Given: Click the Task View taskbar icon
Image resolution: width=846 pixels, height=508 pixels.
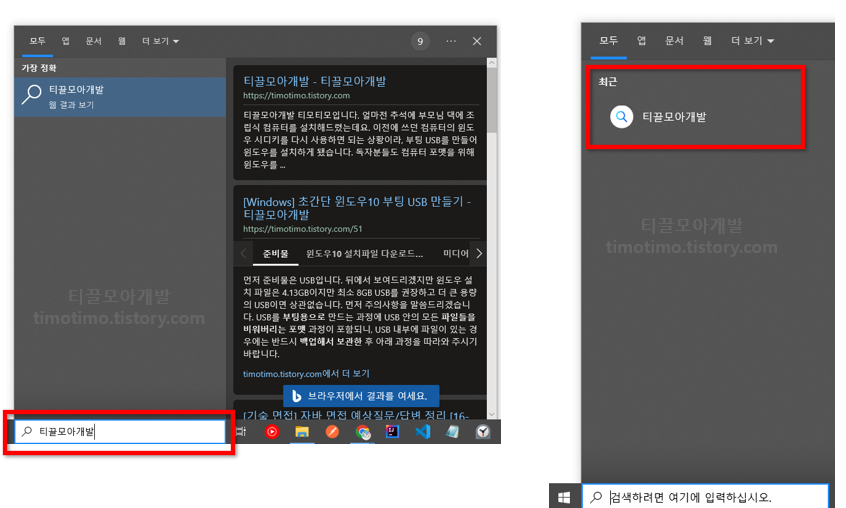Looking at the screenshot, I should (x=241, y=431).
